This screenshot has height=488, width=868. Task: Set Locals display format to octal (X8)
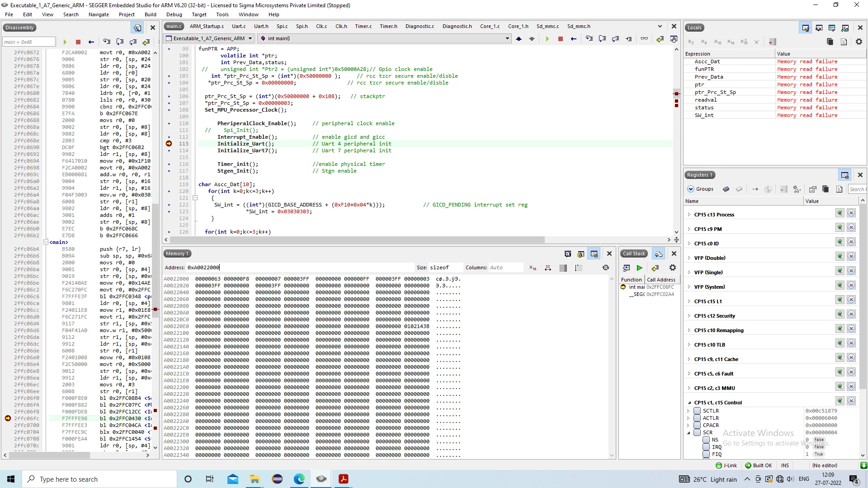(x=704, y=42)
